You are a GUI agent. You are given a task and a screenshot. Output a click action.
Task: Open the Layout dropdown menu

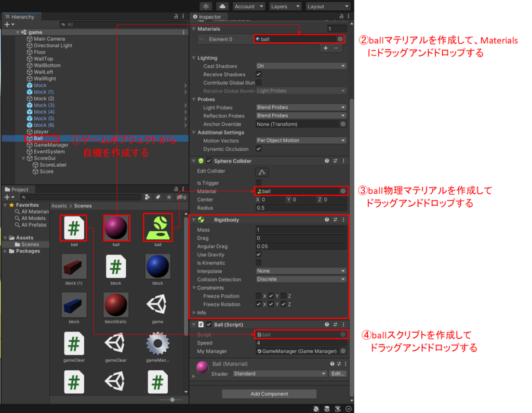coord(327,6)
